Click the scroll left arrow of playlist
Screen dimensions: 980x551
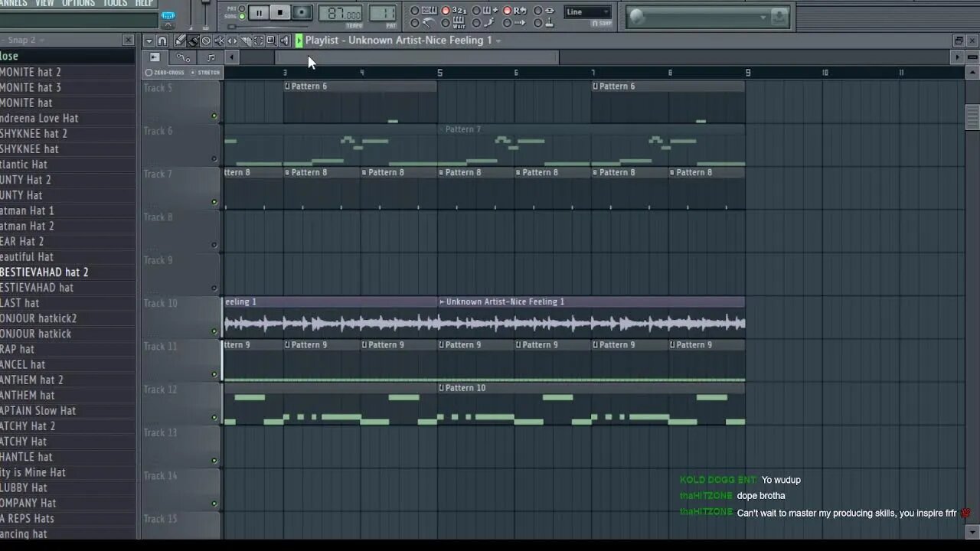pos(231,57)
